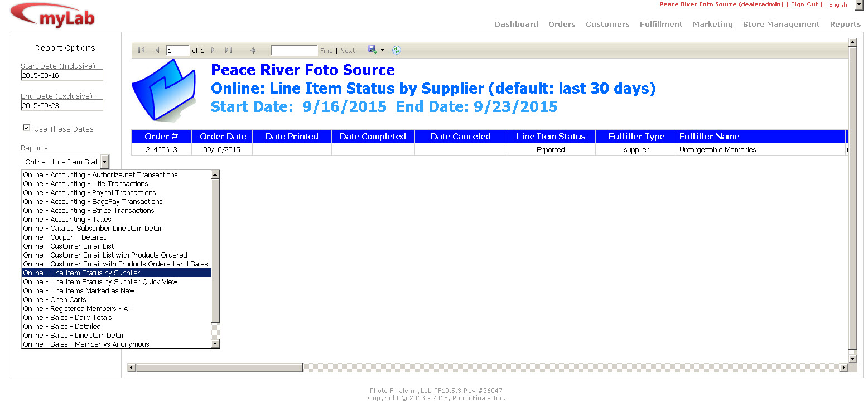Click Start Date input field
The height and width of the screenshot is (408, 868).
coord(62,75)
